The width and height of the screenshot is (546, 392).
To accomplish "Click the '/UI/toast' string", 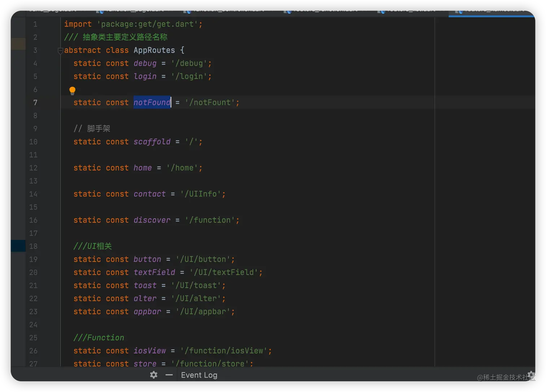I will [x=196, y=285].
